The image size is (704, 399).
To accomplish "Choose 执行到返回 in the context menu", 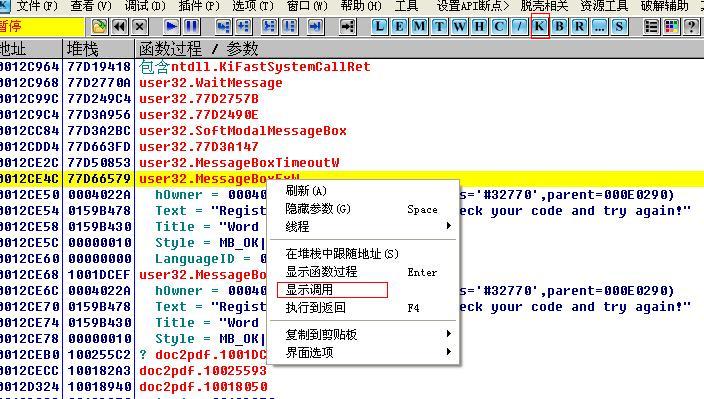I will click(x=364, y=307).
